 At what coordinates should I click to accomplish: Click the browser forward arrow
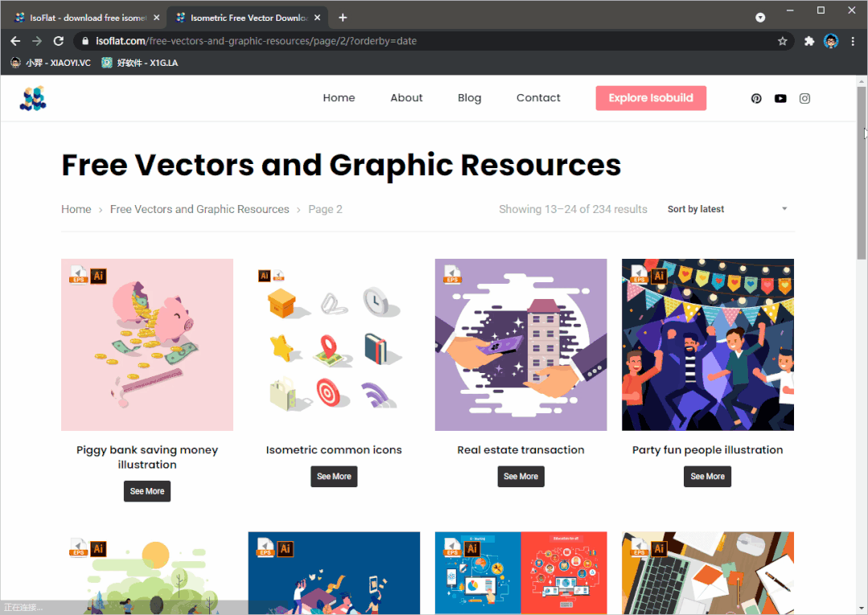[36, 41]
